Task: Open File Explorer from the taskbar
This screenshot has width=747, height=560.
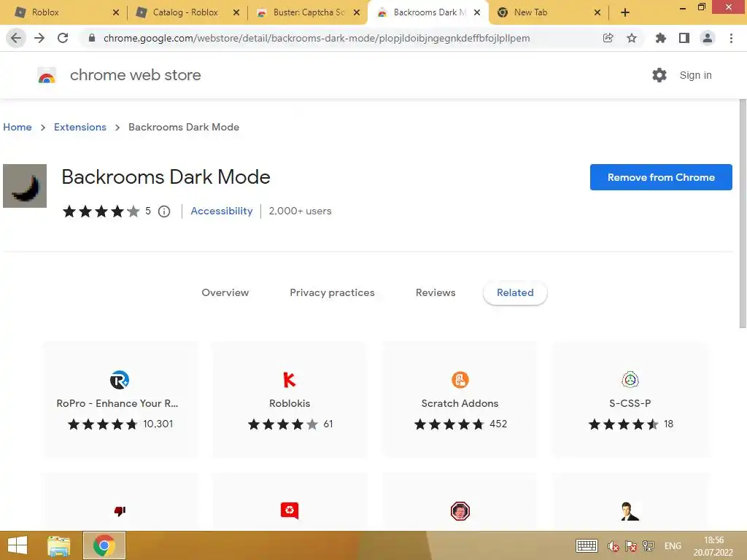Action: point(58,545)
